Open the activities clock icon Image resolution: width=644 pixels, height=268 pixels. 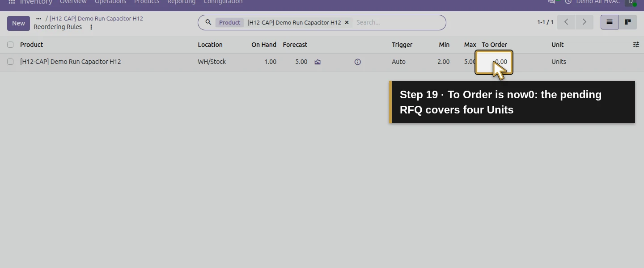[568, 2]
